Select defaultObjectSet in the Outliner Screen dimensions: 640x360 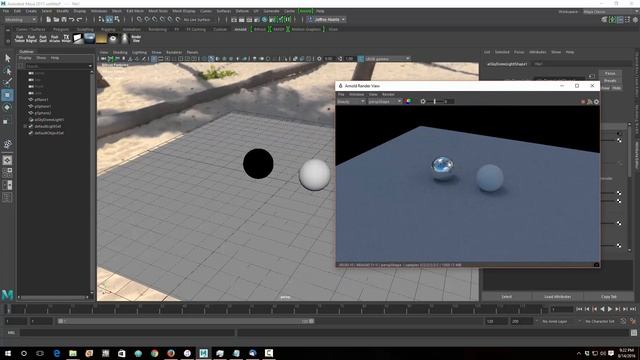point(49,133)
